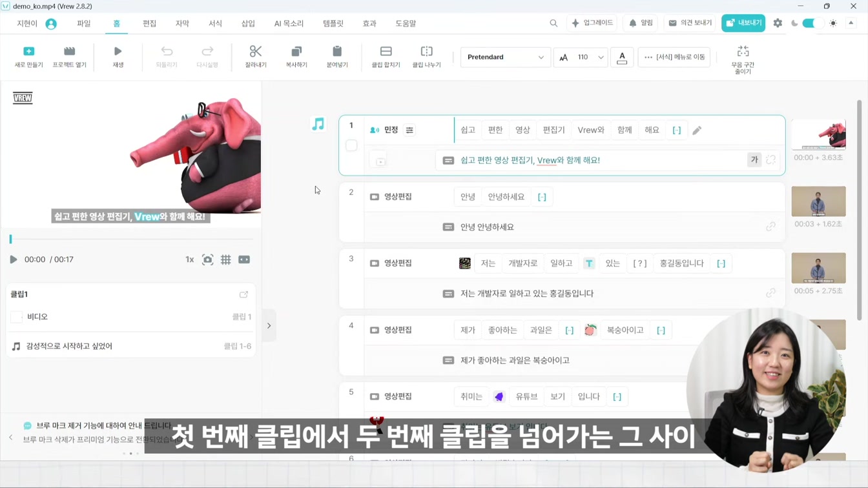Viewport: 868px width, 488px height.
Task: Open the Pretendard font dropdown
Action: point(505,57)
